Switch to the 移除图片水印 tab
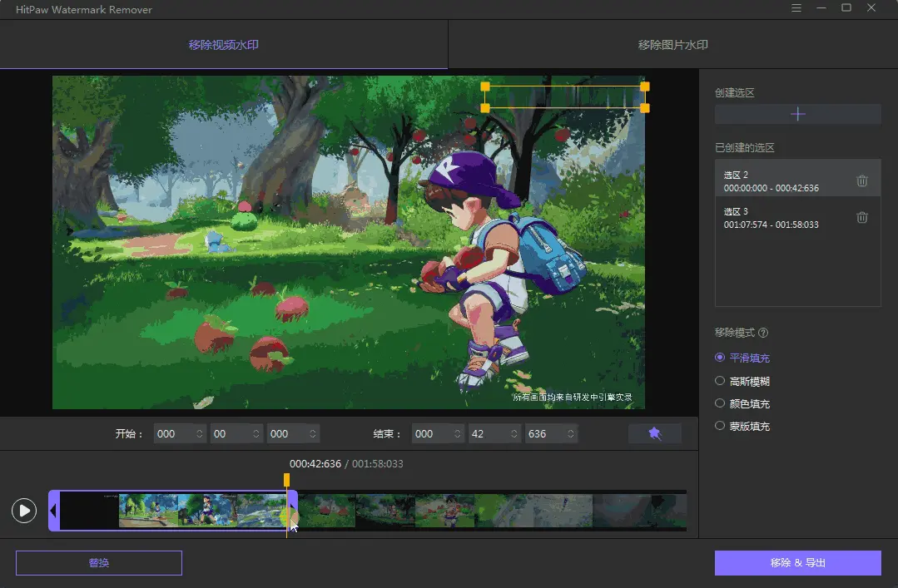The width and height of the screenshot is (898, 588). click(x=672, y=46)
